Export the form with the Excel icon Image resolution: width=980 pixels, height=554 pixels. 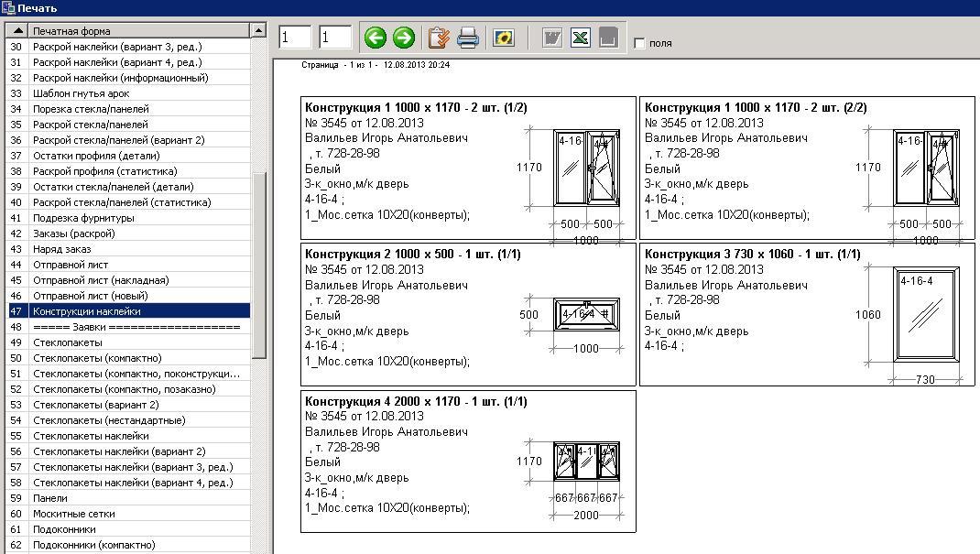580,38
